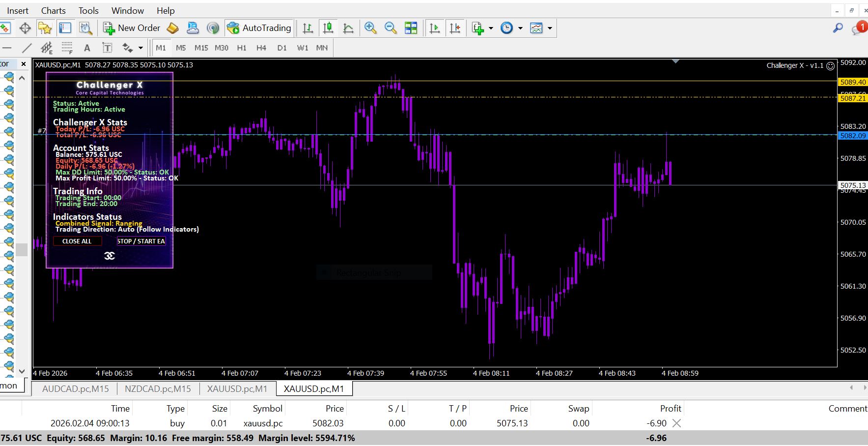This screenshot has height=446, width=868.
Task: Open the periods clock dropdown arrow
Action: pyautogui.click(x=520, y=28)
